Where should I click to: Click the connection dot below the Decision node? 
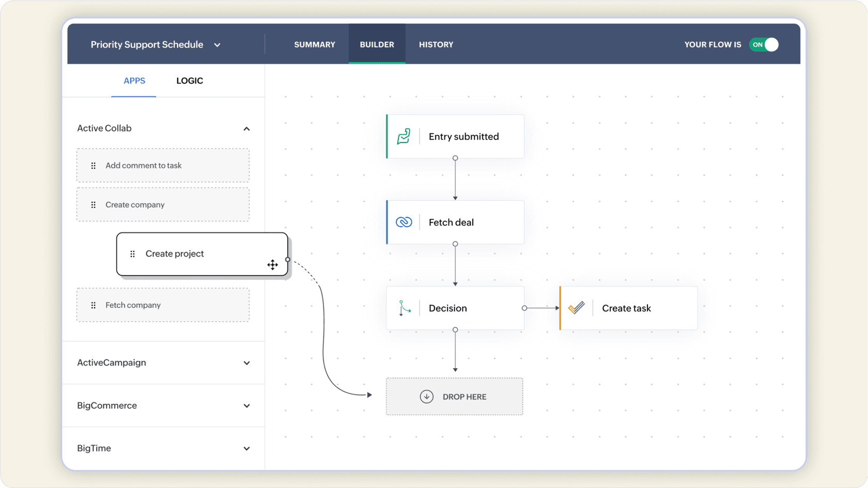click(455, 329)
